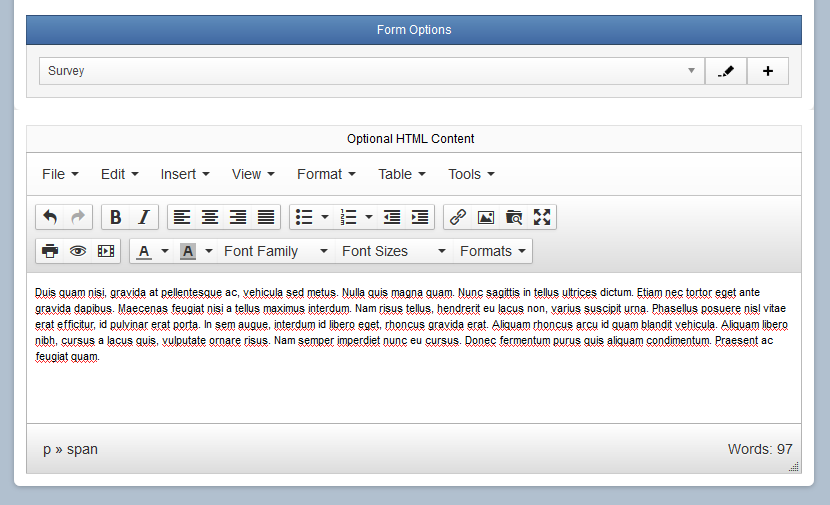Select the 'span' element in path bar
The image size is (830, 505).
click(x=82, y=449)
